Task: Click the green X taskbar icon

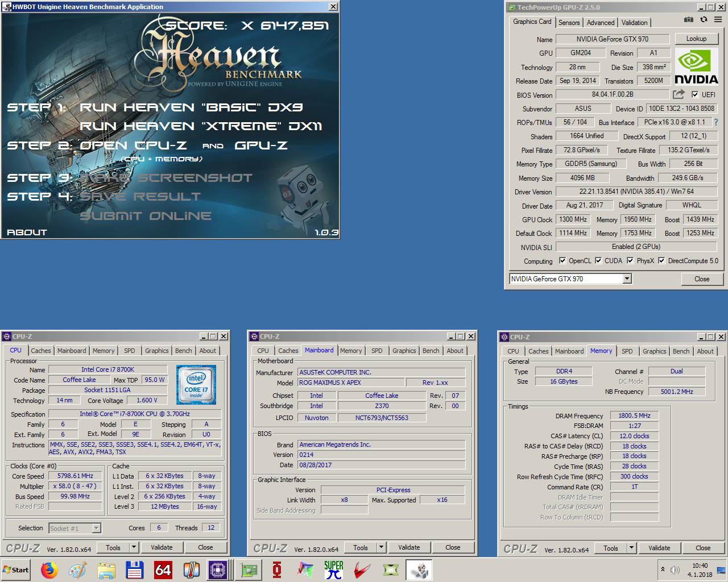Action: (391, 569)
